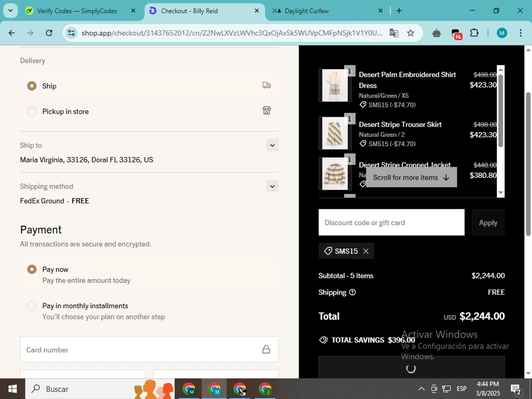
Task: Open the fourth Chrome taskbar icon
Action: 265,389
